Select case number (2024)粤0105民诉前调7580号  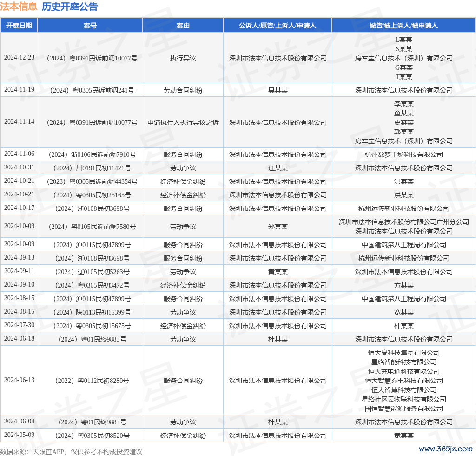tap(92, 227)
